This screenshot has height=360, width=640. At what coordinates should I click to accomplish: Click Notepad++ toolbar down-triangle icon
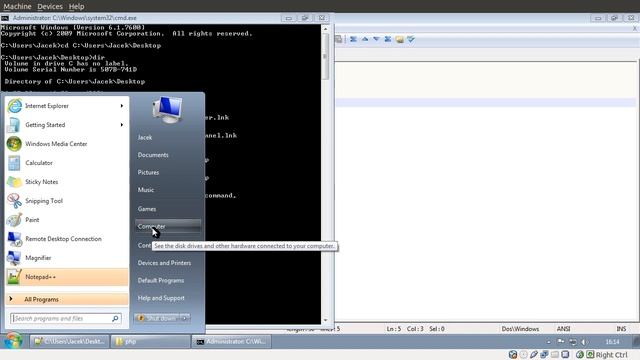click(x=376, y=39)
